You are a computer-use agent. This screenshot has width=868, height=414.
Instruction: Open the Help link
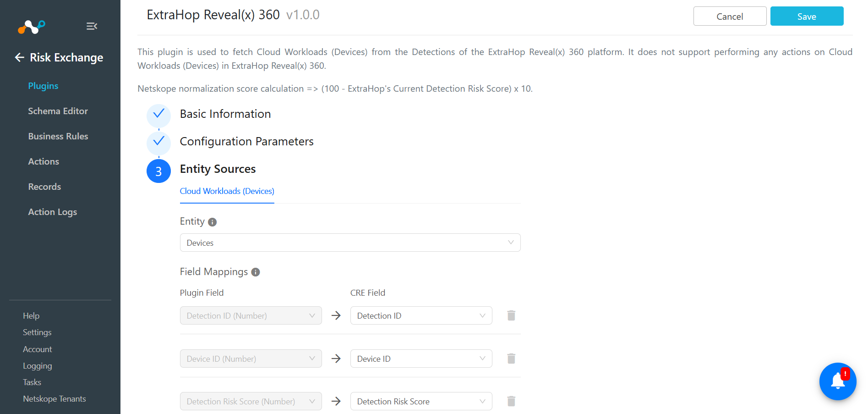click(31, 316)
